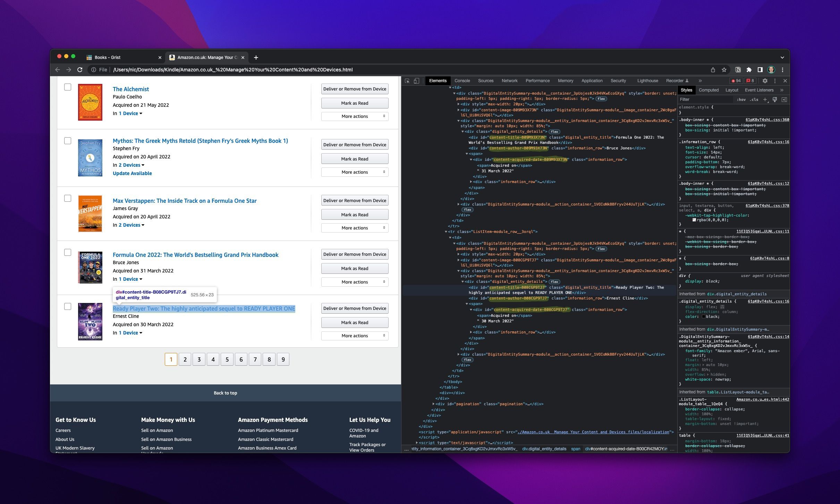
Task: Switch to the Sources tab
Action: coord(486,81)
